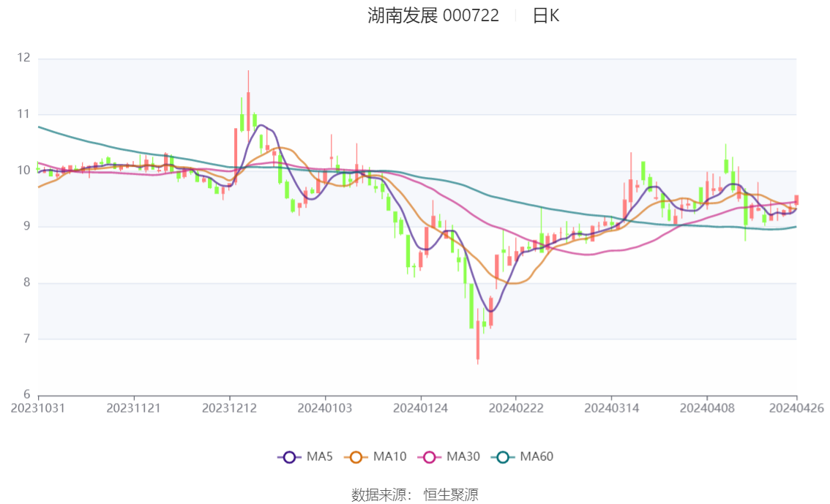Click x-axis date label 20240314
Viewport: 830px width, 504px height.
pyautogui.click(x=611, y=408)
